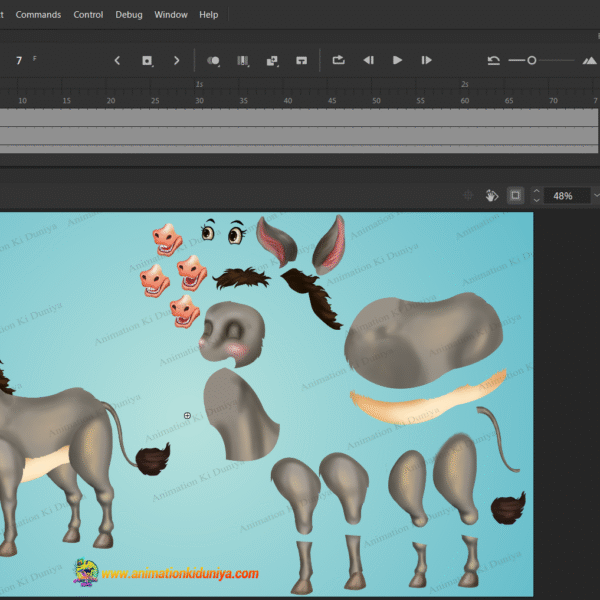Step forward one frame
The height and width of the screenshot is (600, 600).
(426, 60)
